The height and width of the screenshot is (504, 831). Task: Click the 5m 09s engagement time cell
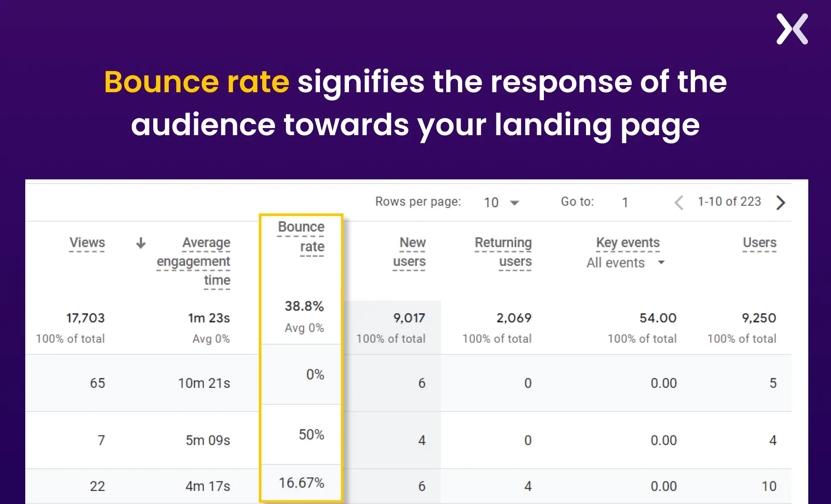[208, 440]
